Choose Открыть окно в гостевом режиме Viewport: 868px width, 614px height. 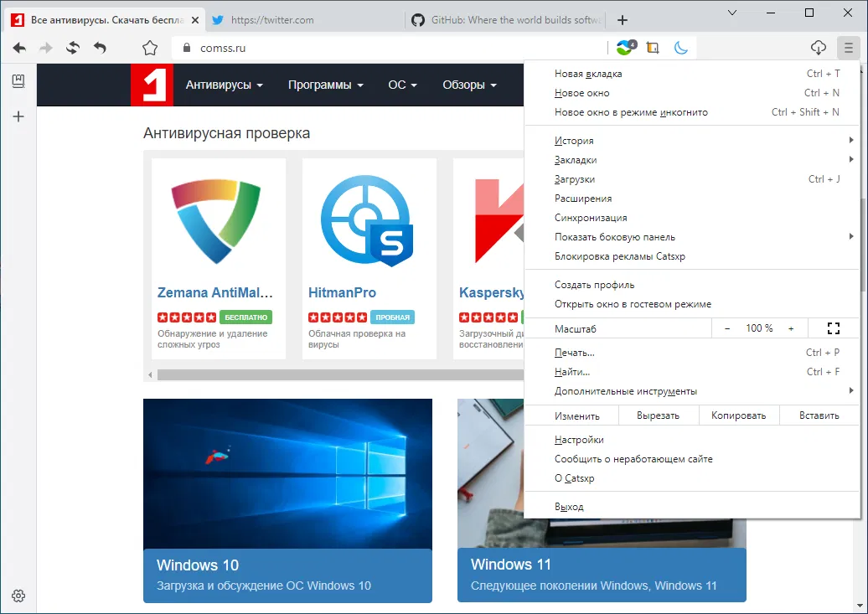pos(692,304)
